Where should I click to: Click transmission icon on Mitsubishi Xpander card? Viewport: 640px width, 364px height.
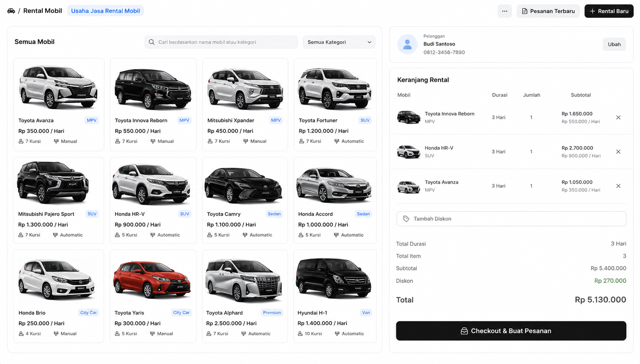245,141
